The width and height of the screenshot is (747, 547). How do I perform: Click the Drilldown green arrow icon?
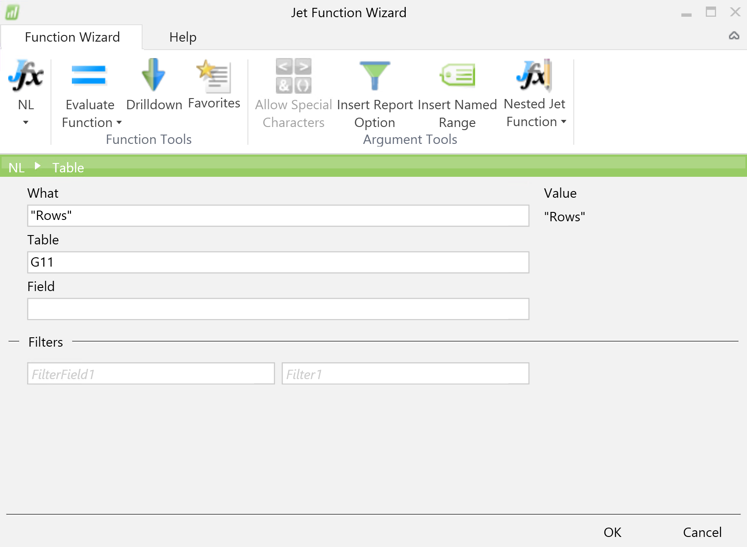(x=153, y=75)
